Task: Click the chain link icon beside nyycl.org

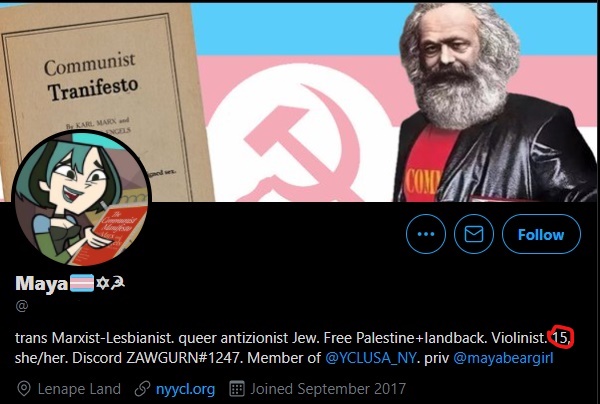Action: point(142,389)
